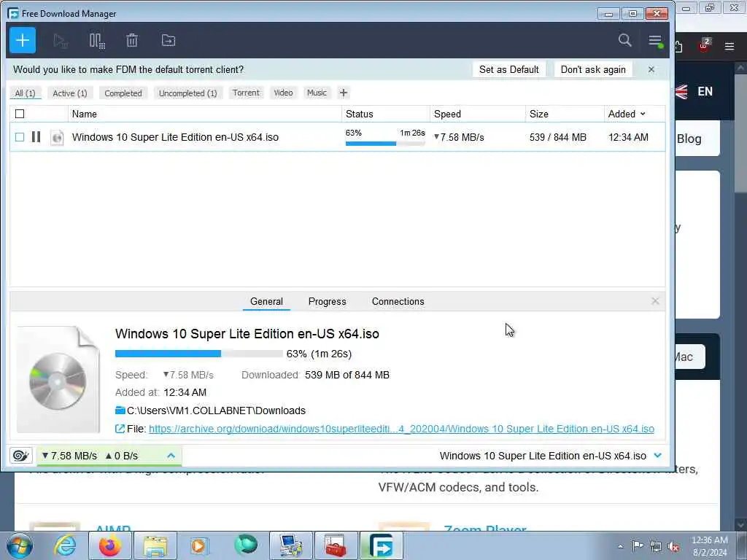This screenshot has width=747, height=560.
Task: Sort list by Status column header
Action: point(386,114)
